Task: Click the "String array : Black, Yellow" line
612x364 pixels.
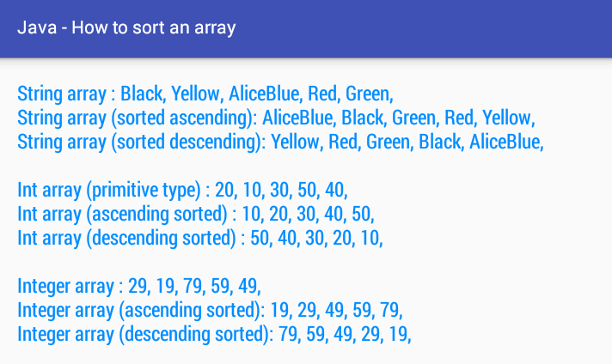Action: [205, 94]
